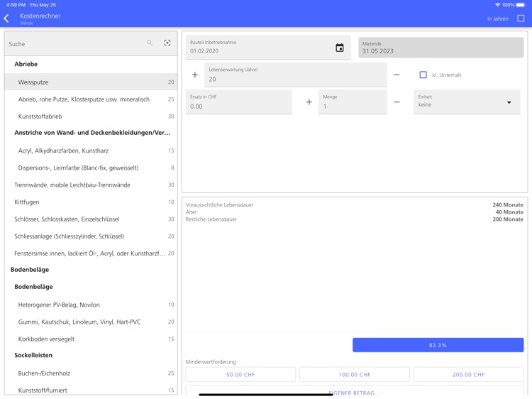
Task: Open the Einheit dropdown
Action: (467, 102)
